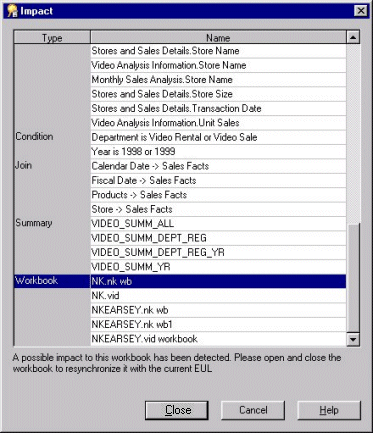Select Stores and Sales Details.Transaction Date row
This screenshot has height=433, width=373.
[x=218, y=108]
